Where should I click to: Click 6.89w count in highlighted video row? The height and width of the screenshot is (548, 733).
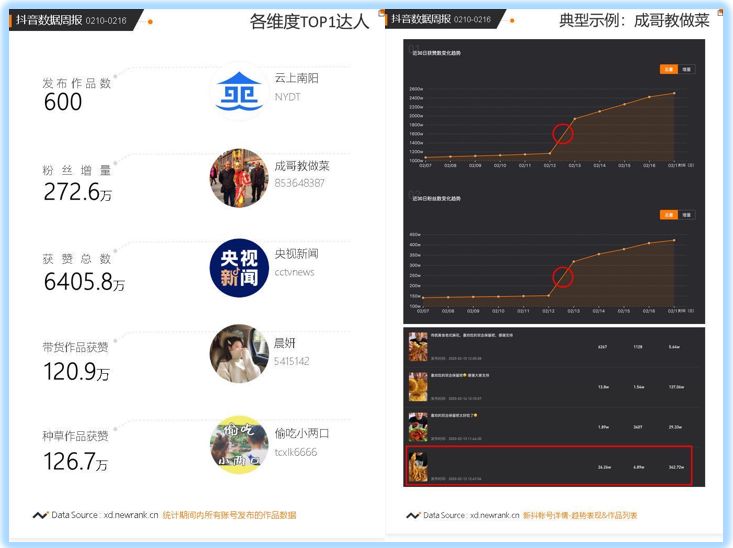coord(639,467)
